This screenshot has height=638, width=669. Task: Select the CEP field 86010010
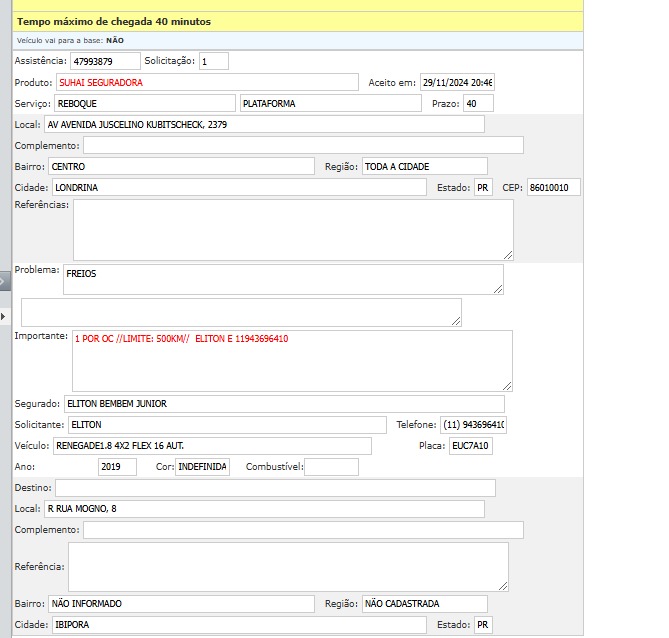pyautogui.click(x=553, y=187)
